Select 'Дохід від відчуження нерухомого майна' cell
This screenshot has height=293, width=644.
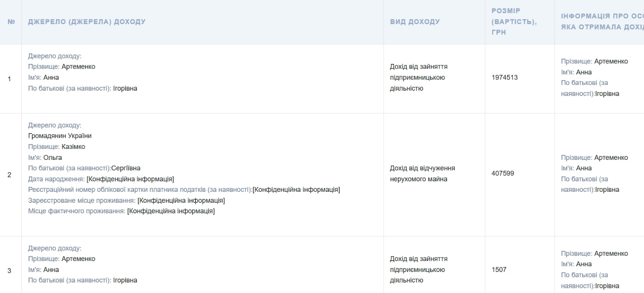pos(422,173)
